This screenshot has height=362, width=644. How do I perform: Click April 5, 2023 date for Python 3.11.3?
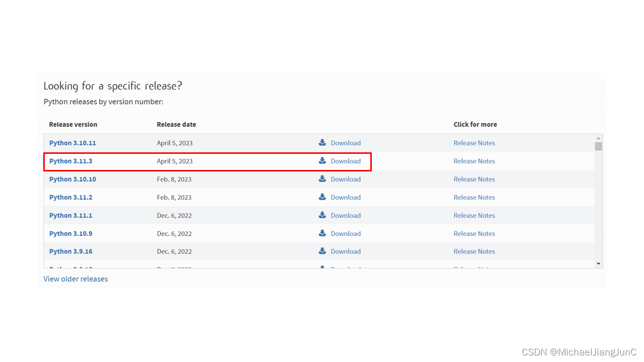click(175, 161)
